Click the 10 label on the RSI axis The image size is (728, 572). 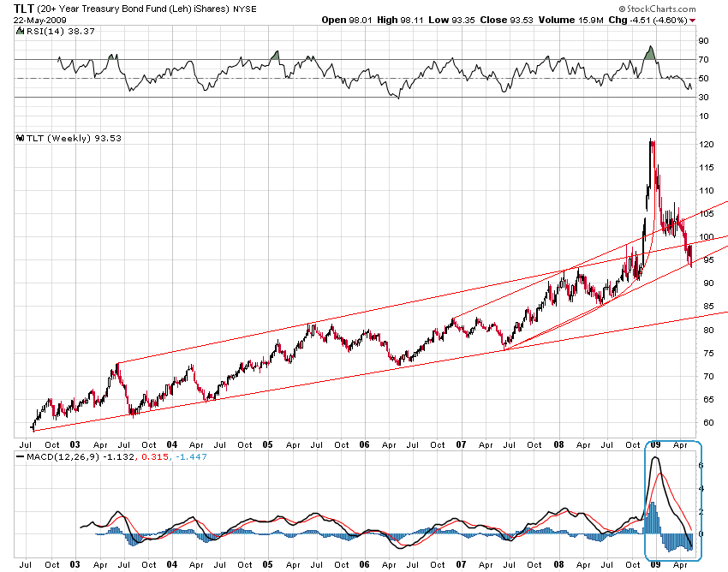tap(704, 116)
